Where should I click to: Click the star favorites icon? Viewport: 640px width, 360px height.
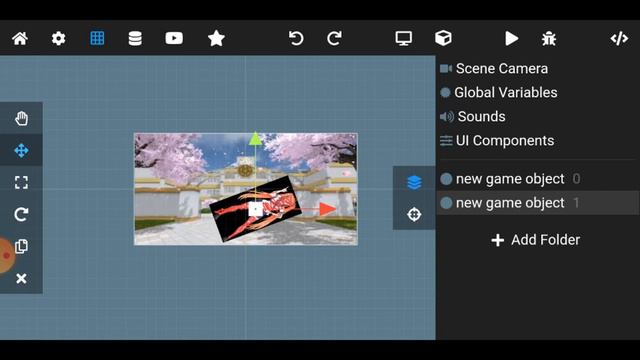click(x=216, y=38)
